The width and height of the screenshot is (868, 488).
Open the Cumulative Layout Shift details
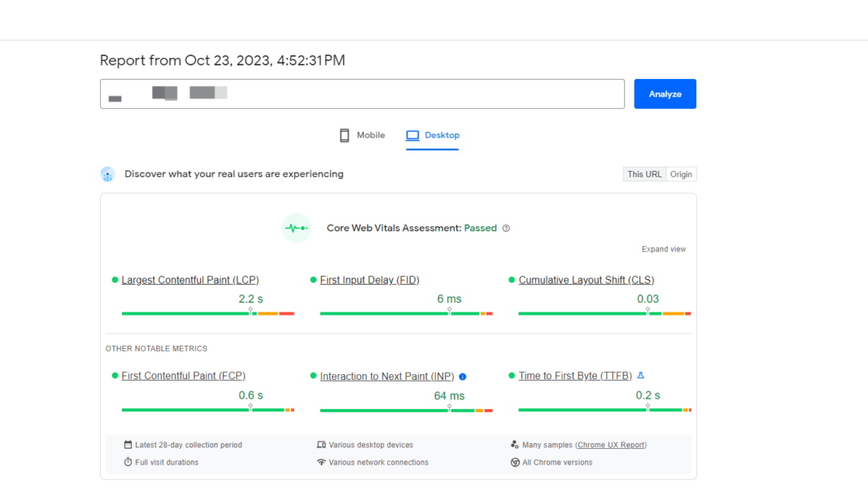(586, 279)
